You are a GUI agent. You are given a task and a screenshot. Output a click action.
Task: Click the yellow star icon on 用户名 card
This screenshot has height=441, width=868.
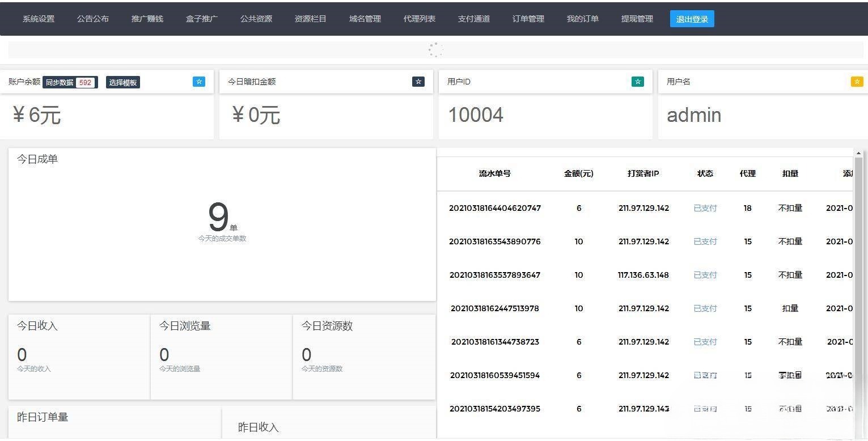click(x=856, y=81)
